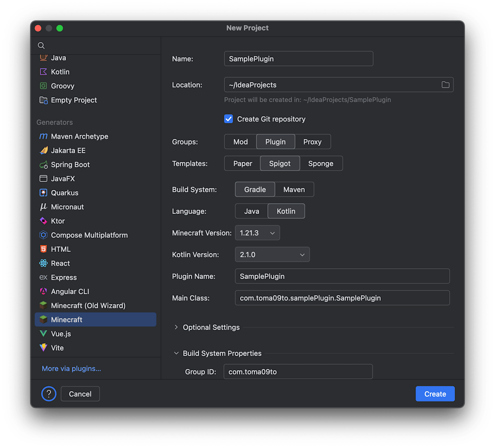This screenshot has height=448, width=495.
Task: Click the Cancel button
Action: [80, 394]
